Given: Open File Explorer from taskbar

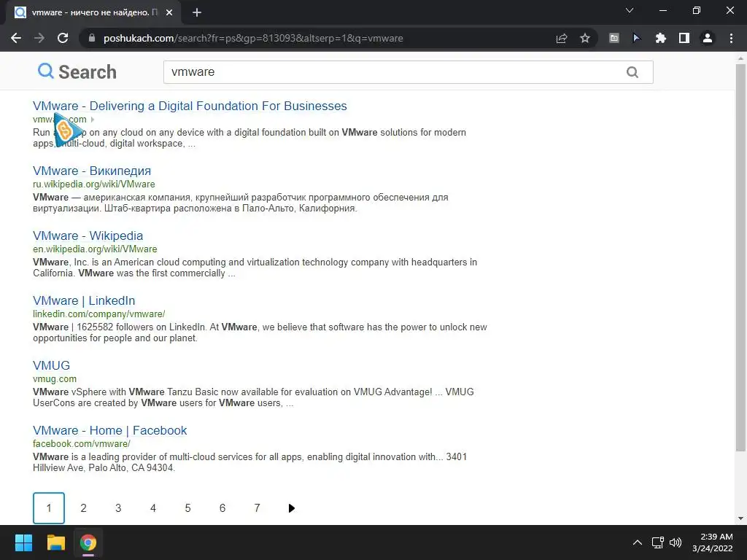Looking at the screenshot, I should coord(55,542).
